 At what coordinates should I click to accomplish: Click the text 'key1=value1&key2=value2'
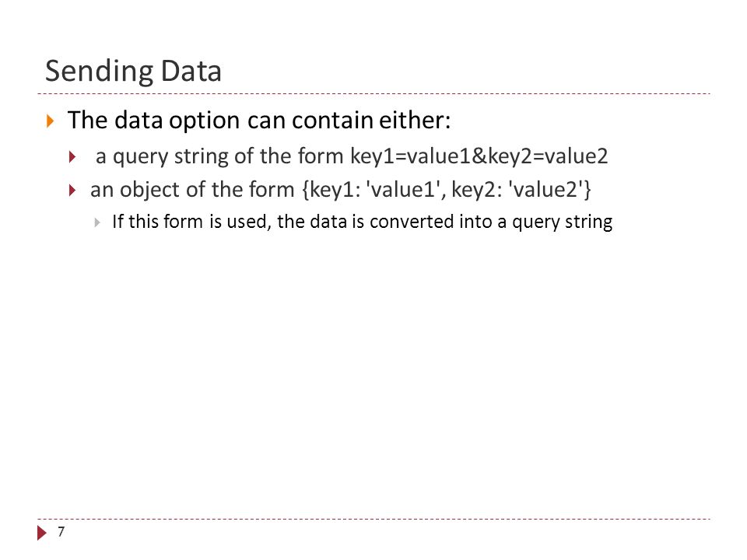(x=479, y=156)
